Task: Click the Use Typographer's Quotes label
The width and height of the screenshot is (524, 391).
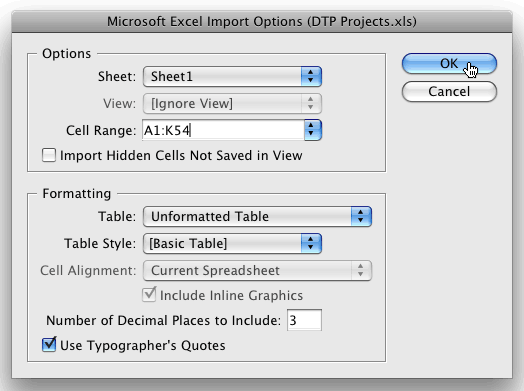Action: tap(143, 345)
